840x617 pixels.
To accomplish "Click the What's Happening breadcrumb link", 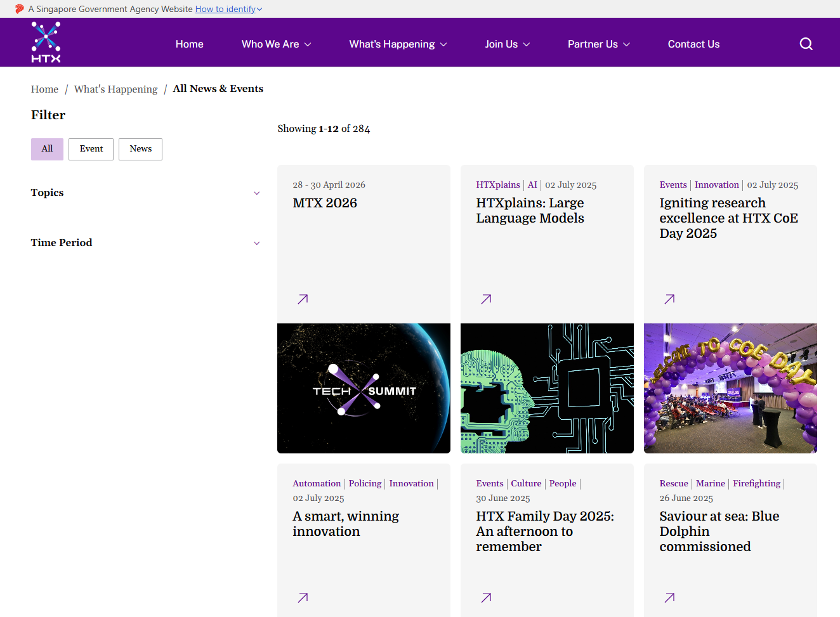I will pyautogui.click(x=115, y=89).
